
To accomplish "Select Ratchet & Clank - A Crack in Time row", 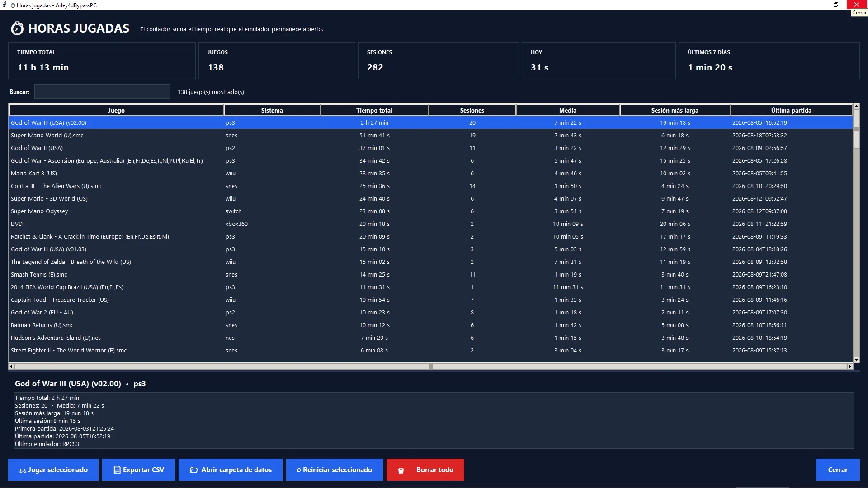I will coord(431,236).
